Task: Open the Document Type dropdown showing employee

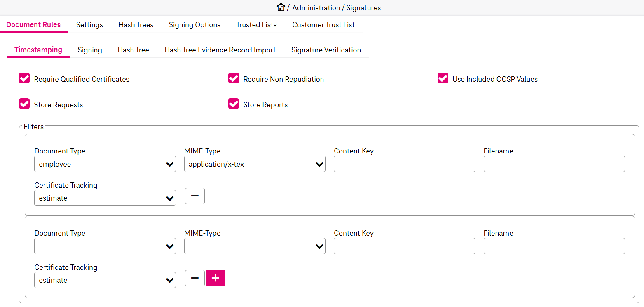Action: 105,164
